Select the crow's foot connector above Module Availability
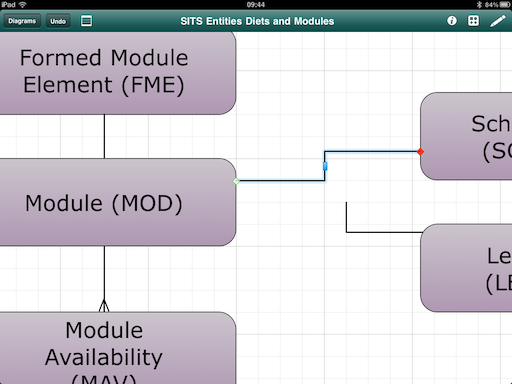The image size is (512, 384). pos(104,279)
